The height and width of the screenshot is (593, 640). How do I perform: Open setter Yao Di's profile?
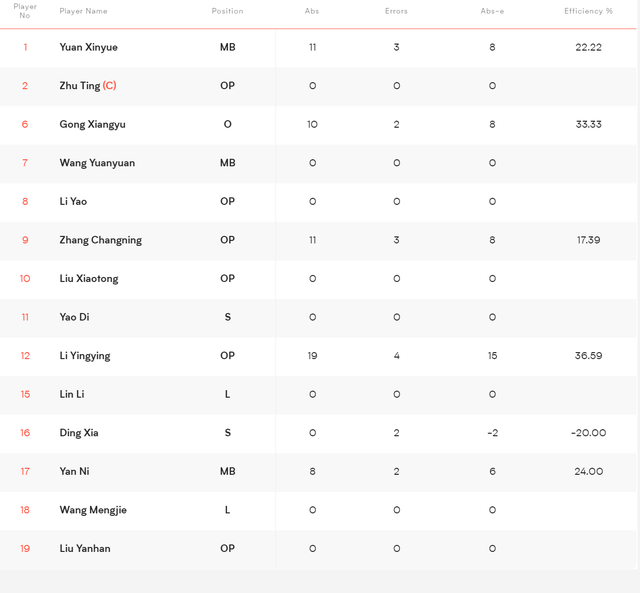pyautogui.click(x=74, y=317)
